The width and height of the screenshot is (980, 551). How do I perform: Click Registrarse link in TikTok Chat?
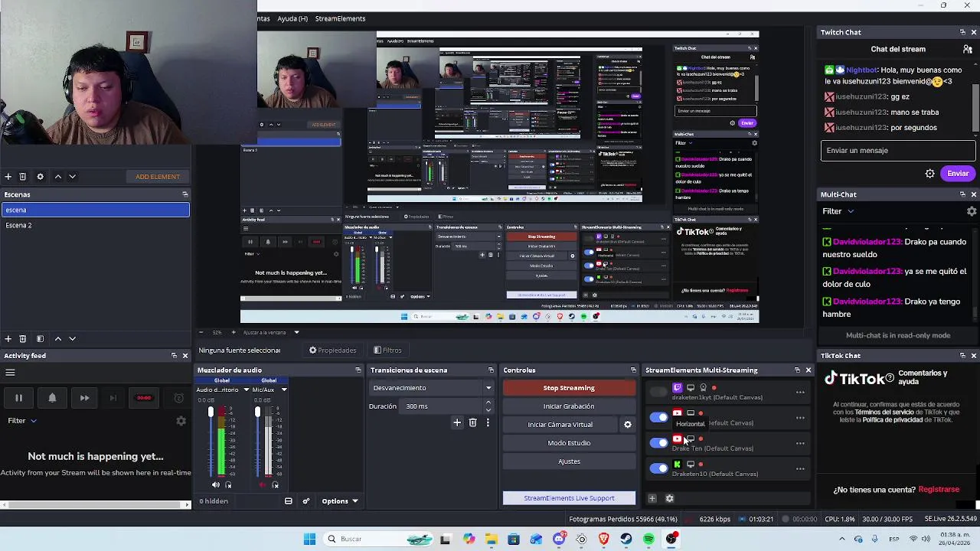[x=939, y=490]
